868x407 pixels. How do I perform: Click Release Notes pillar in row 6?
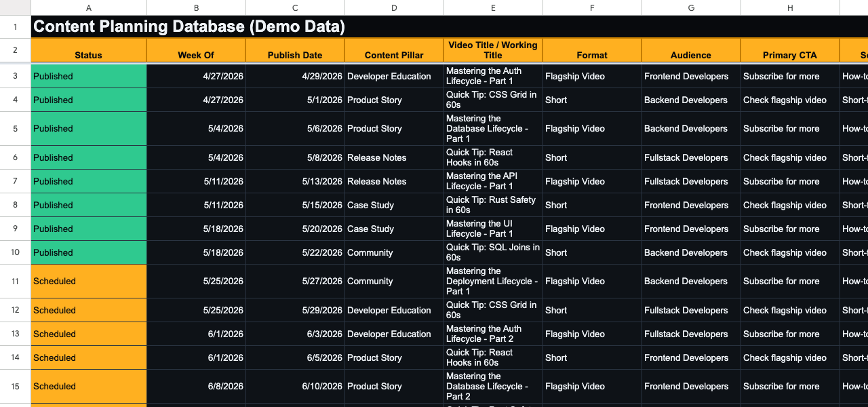pos(394,157)
